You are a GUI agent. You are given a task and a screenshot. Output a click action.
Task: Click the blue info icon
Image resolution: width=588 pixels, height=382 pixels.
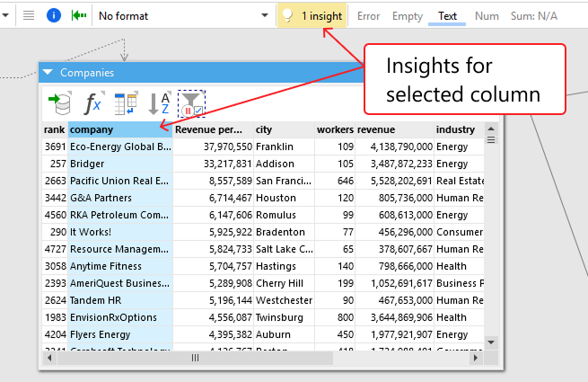tap(54, 15)
